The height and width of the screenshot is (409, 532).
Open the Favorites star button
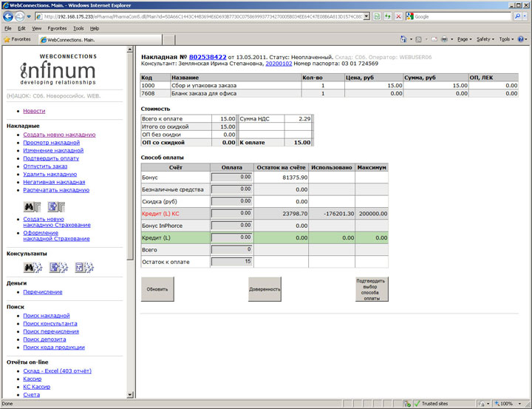pyautogui.click(x=17, y=39)
